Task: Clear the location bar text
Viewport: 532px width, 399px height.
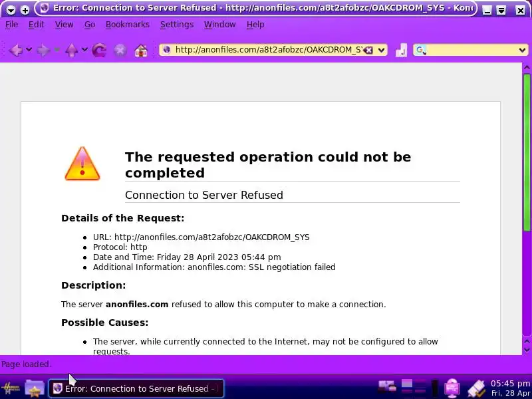Action: (368, 51)
